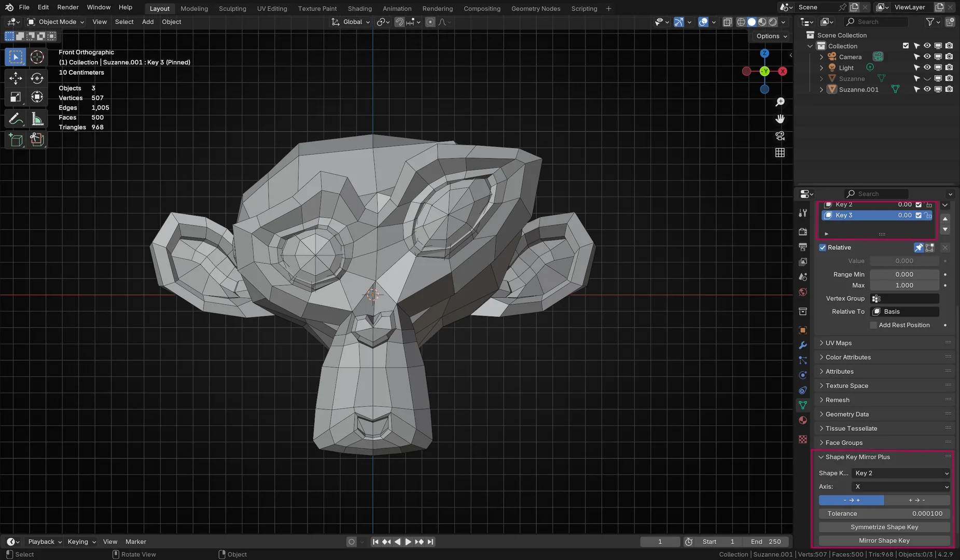960x560 pixels.
Task: Select the Move tool
Action: 16,78
